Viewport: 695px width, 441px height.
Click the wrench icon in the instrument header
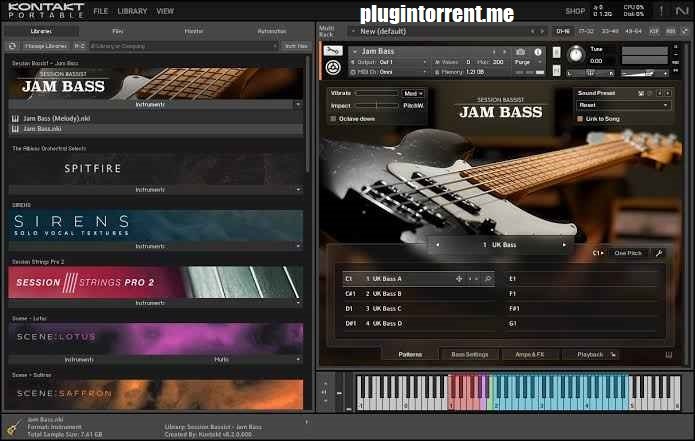point(333,51)
